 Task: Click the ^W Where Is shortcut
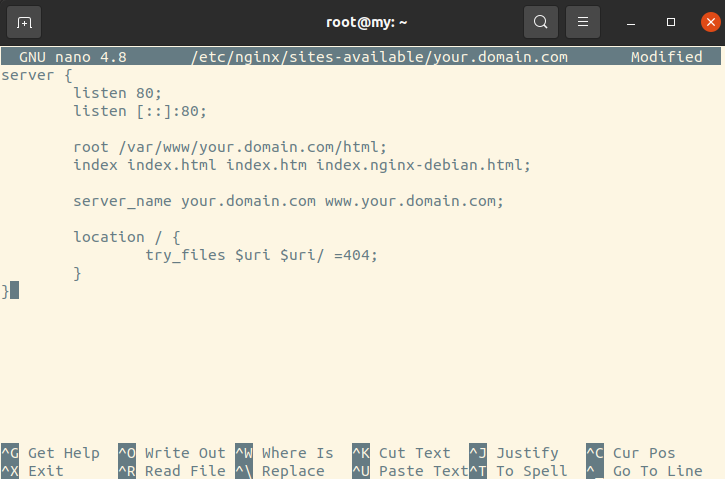point(284,453)
